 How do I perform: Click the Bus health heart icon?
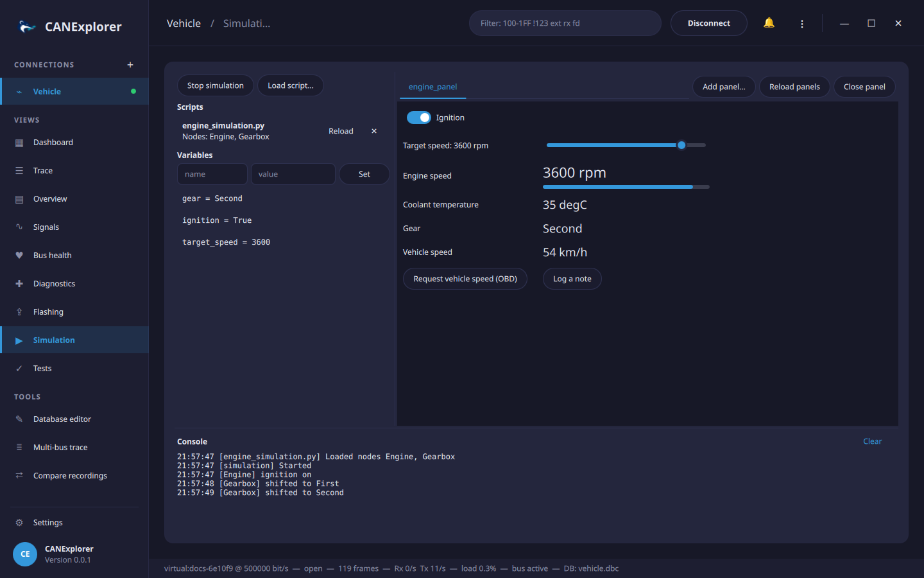pos(19,256)
